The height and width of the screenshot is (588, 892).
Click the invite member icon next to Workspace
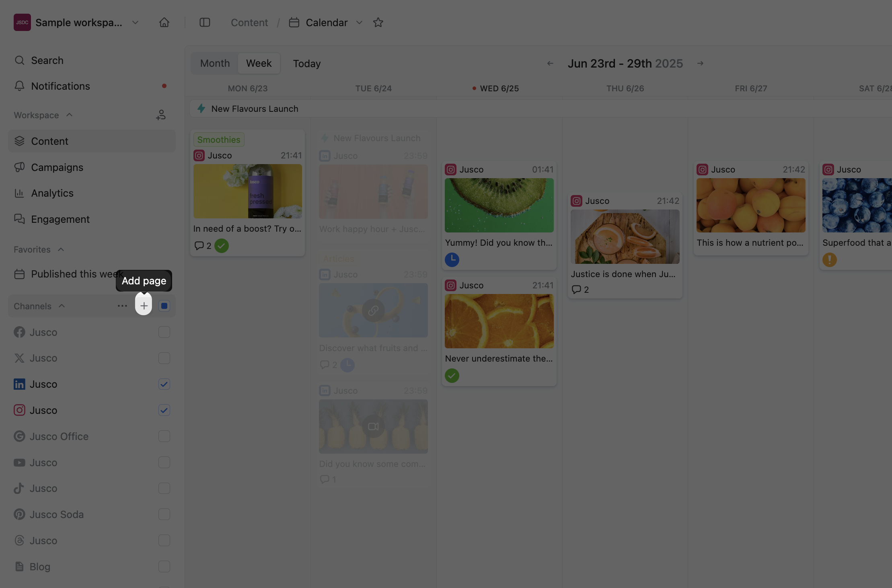pos(161,115)
